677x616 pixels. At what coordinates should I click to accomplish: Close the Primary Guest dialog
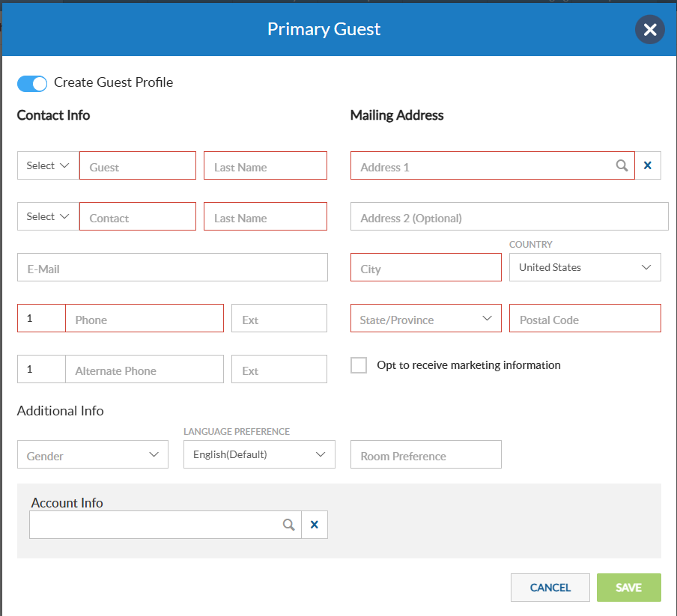click(x=649, y=29)
